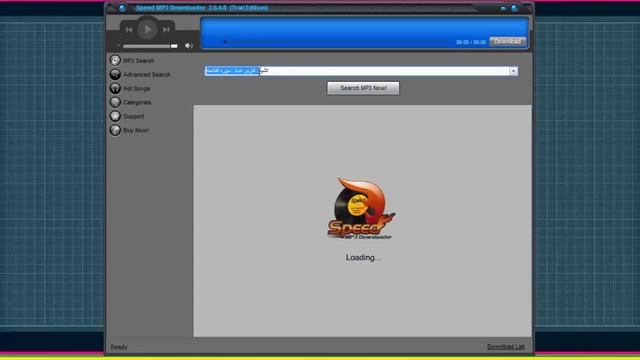
Task: Adjust the volume slider
Action: point(150,46)
